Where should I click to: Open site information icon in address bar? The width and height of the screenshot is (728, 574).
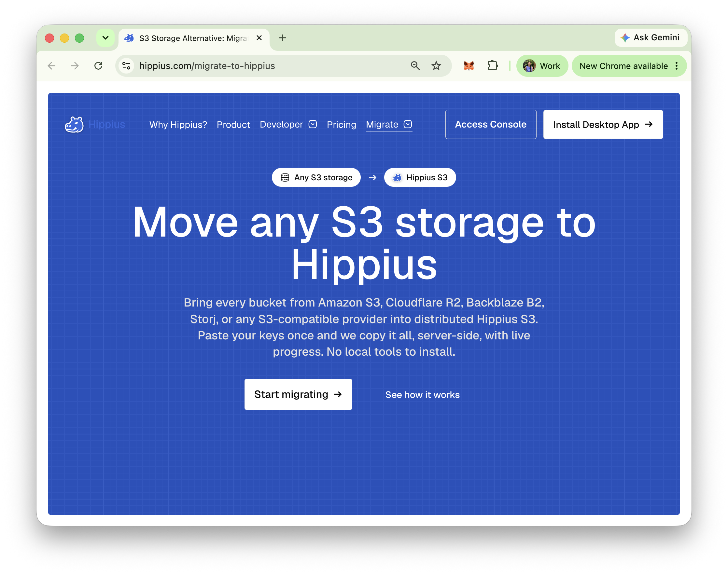(x=126, y=66)
